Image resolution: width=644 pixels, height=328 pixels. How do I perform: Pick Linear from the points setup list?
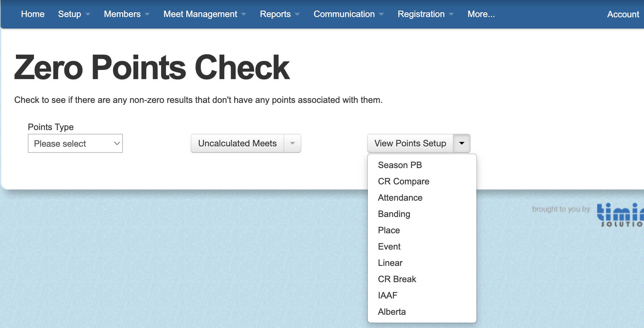[422, 263]
